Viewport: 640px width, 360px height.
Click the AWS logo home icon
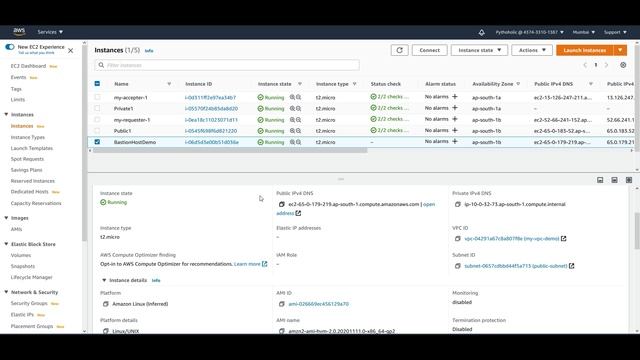click(19, 31)
